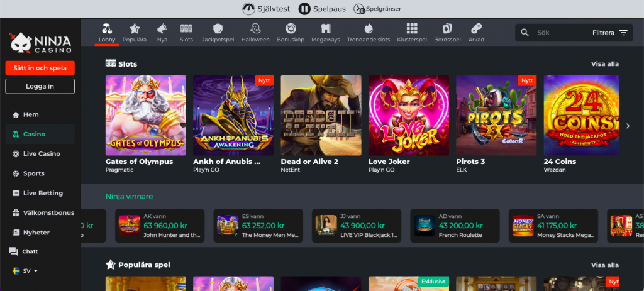
Task: Open the Jackpotspel category icon
Action: [218, 29]
